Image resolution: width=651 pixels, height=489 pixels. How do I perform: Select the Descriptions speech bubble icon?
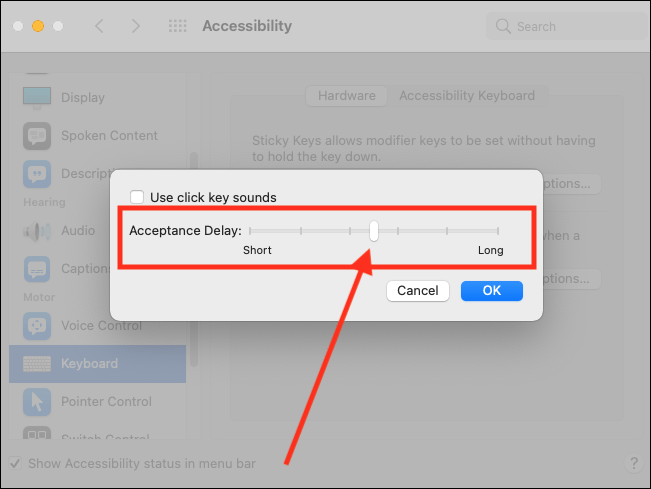(x=37, y=174)
